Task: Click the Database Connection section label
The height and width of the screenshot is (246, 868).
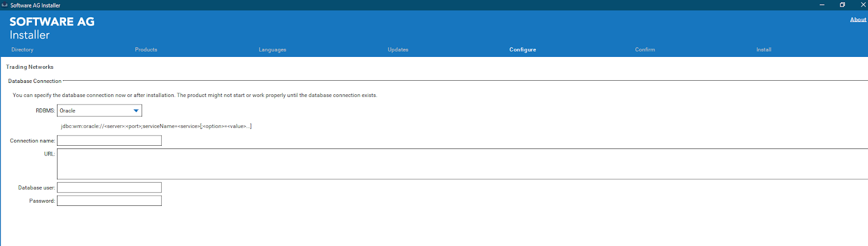Action: click(35, 81)
